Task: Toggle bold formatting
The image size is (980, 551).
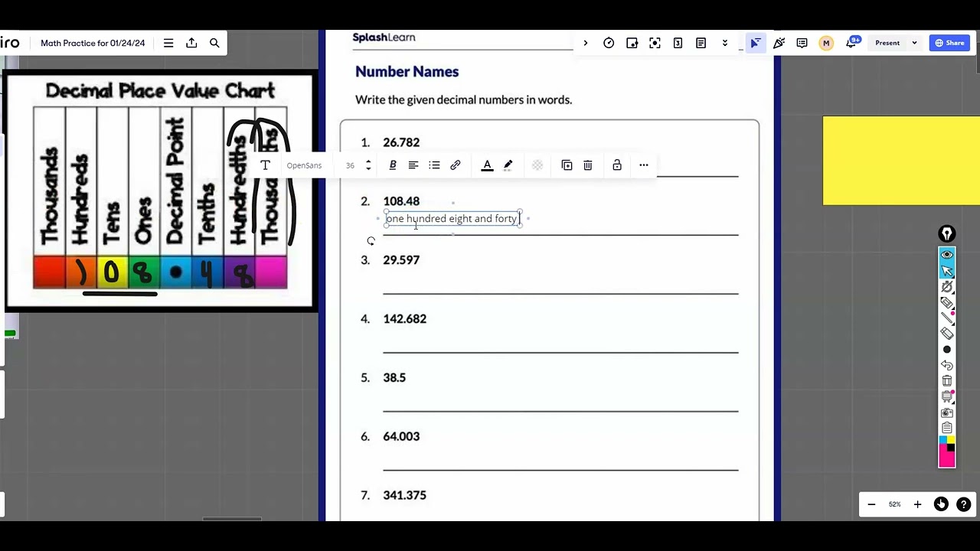Action: click(393, 165)
